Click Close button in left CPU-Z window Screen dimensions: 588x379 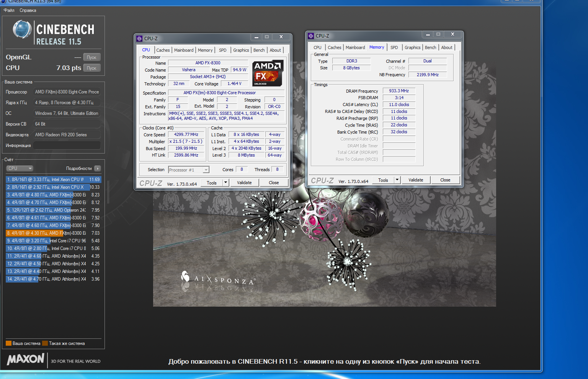pos(274,183)
